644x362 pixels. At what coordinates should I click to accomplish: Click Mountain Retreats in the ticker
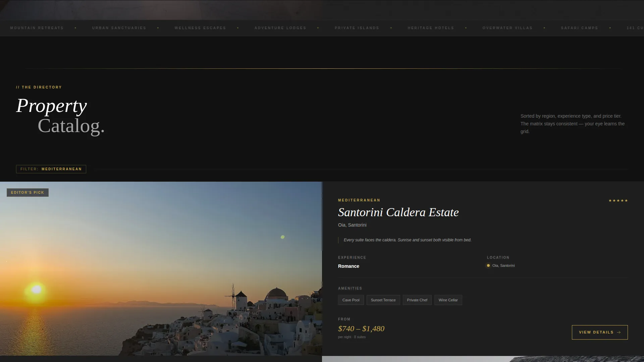[x=37, y=28]
